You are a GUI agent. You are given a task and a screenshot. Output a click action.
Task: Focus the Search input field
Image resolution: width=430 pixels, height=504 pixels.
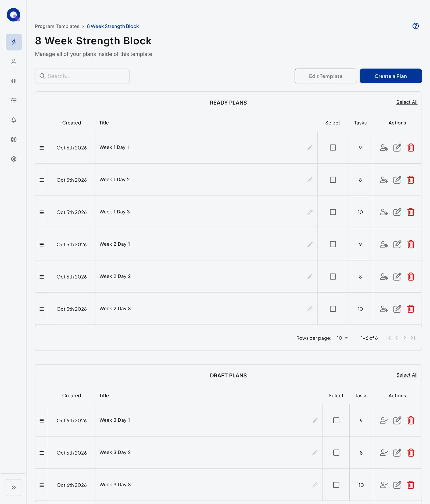[x=82, y=76]
